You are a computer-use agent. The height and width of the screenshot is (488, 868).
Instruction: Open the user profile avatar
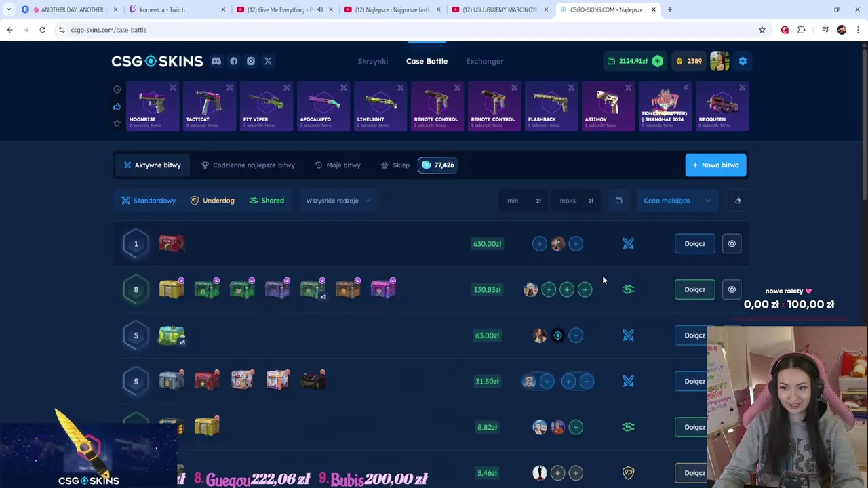(719, 61)
